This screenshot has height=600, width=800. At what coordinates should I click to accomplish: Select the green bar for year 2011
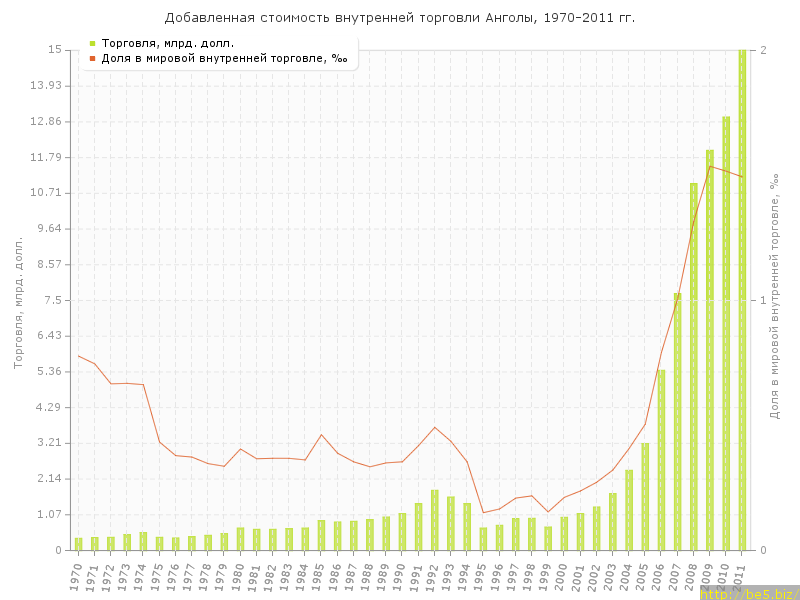click(742, 300)
